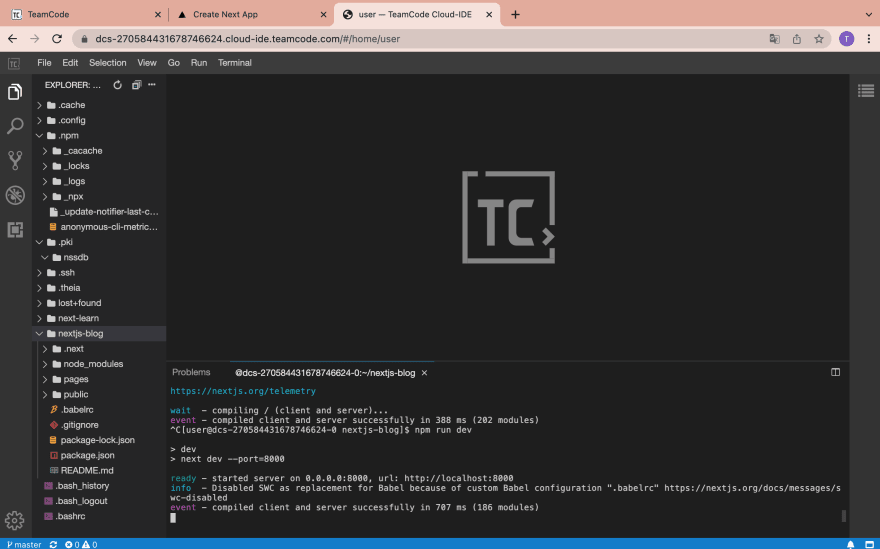This screenshot has height=549, width=880.
Task: Click the browser address bar URL
Action: click(x=248, y=39)
